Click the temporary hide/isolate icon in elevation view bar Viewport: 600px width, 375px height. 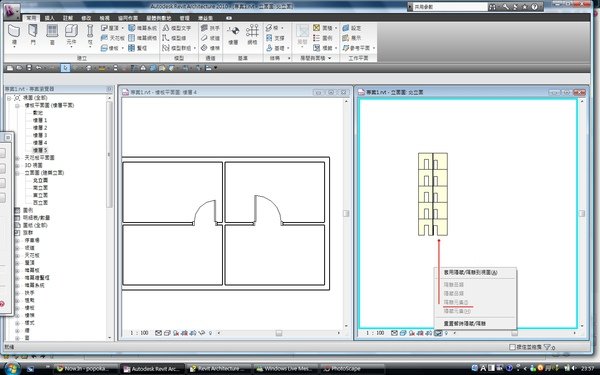[438, 333]
